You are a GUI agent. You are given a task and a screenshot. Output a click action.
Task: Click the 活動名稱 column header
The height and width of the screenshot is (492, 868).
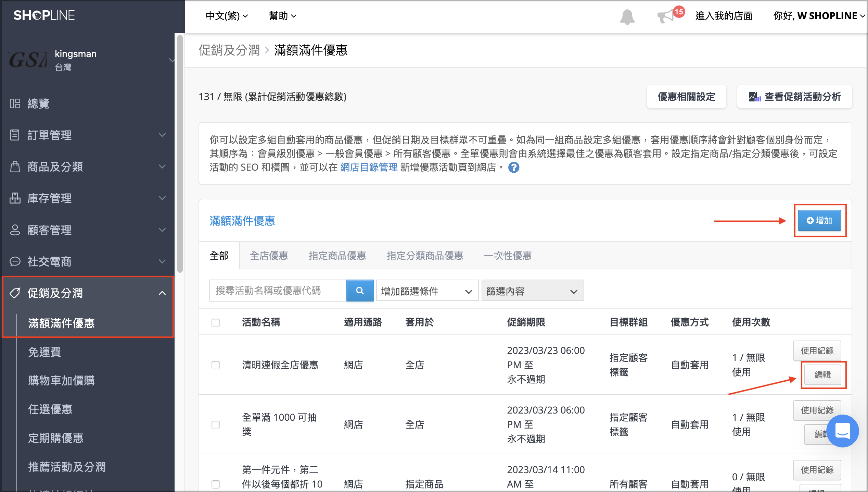click(x=261, y=322)
